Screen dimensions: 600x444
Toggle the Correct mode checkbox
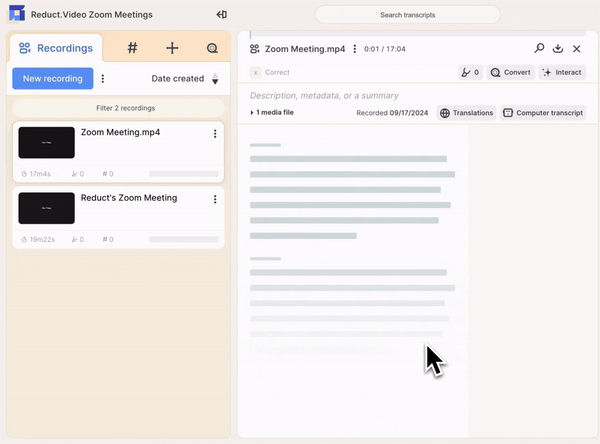256,72
